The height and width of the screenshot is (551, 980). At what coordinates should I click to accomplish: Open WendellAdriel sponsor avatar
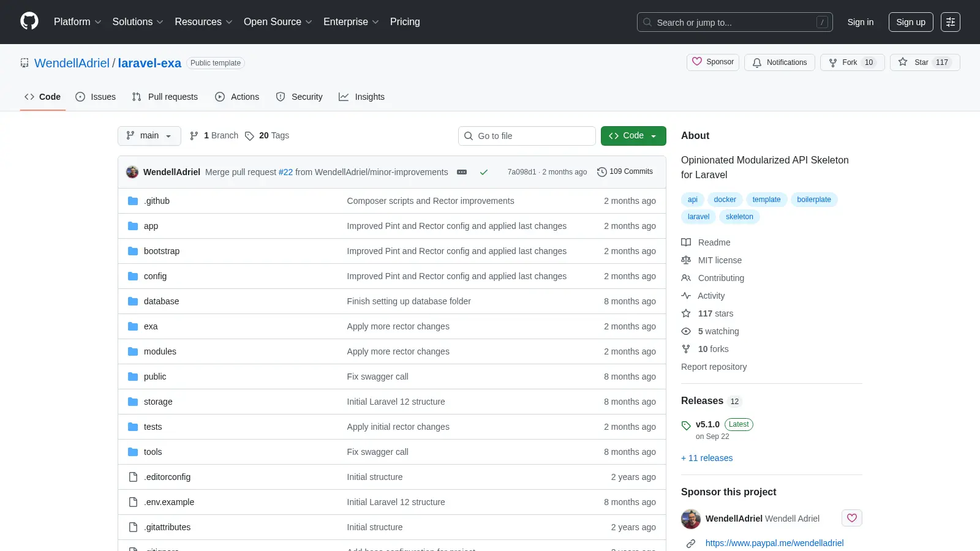click(691, 519)
